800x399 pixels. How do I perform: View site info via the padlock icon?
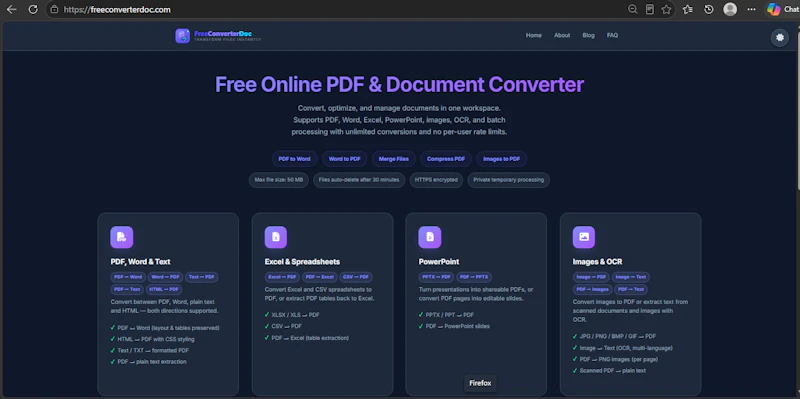click(54, 9)
